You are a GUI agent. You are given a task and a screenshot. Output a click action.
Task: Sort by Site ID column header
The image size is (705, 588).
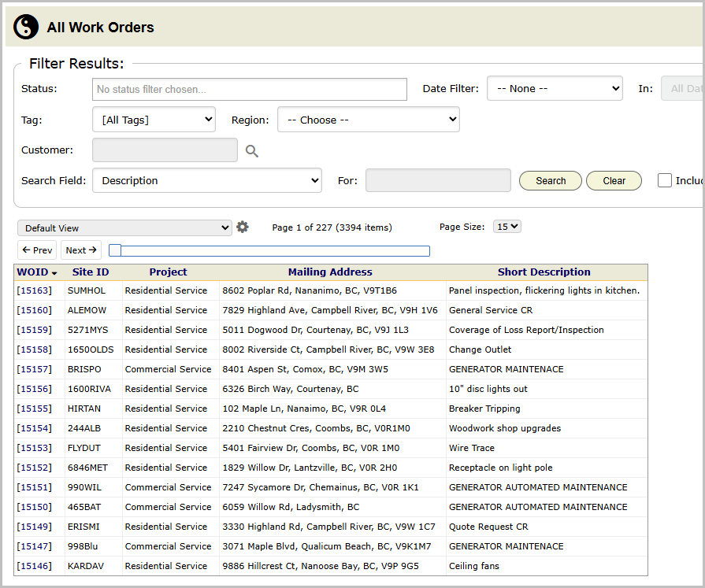tap(91, 272)
